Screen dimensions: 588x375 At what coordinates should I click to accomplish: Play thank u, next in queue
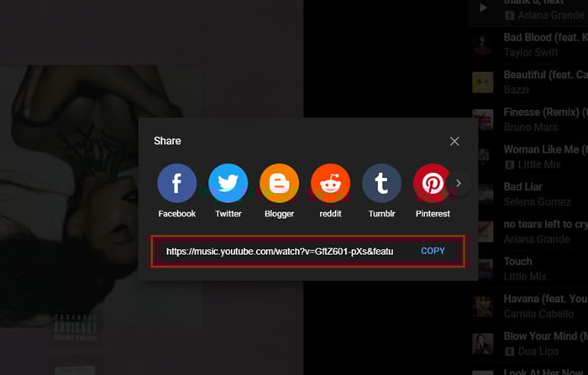point(483,8)
